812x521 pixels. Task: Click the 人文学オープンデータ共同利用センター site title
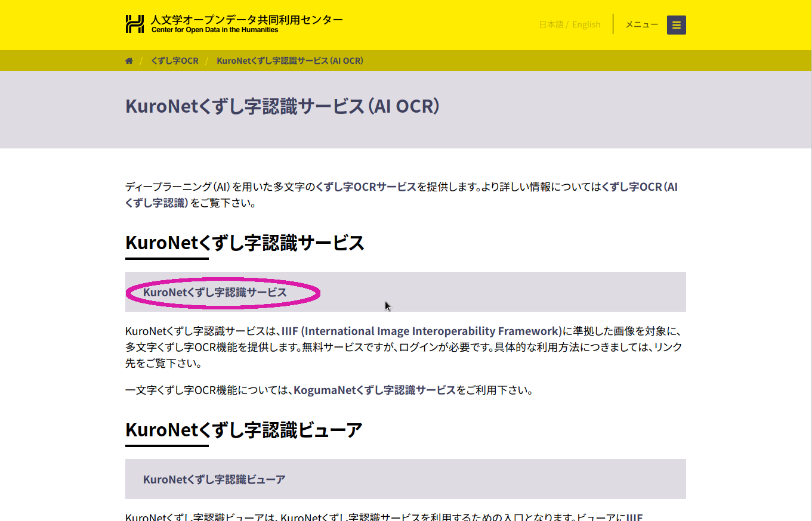click(246, 20)
